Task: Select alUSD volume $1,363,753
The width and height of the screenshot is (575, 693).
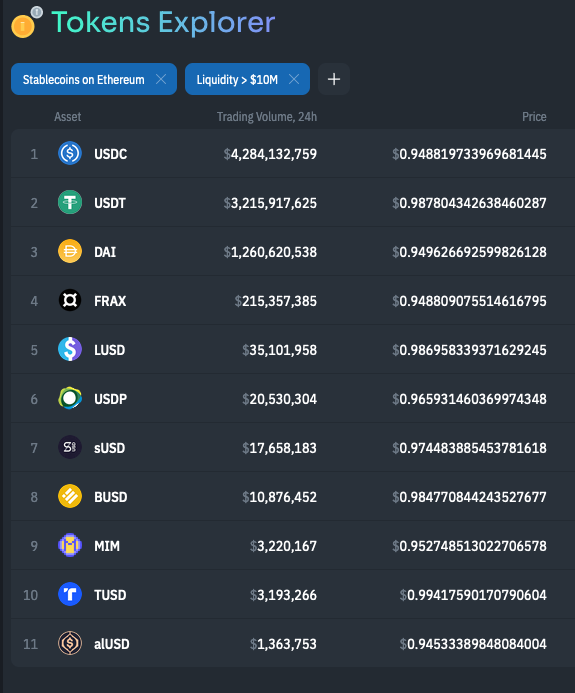Action: tap(283, 644)
